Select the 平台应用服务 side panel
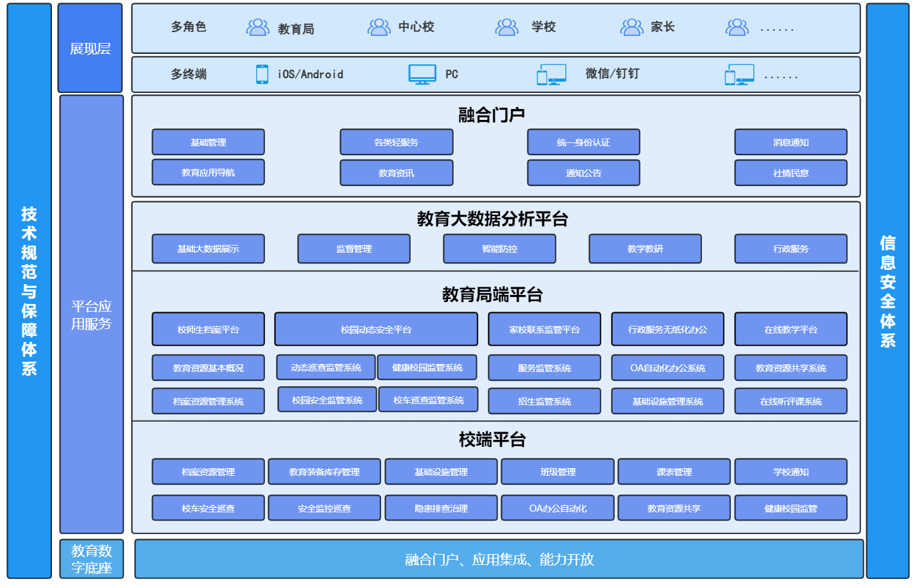The width and height of the screenshot is (917, 588). coord(91,315)
